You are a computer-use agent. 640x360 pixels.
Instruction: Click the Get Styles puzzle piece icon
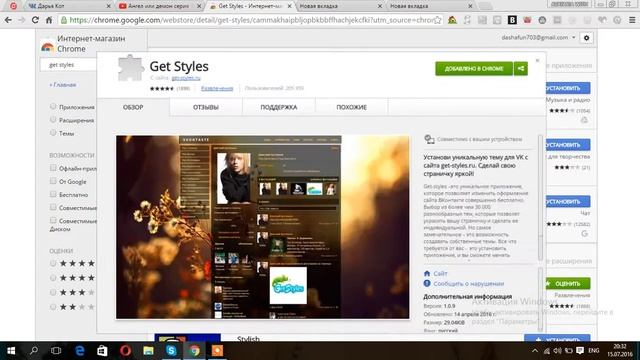131,68
